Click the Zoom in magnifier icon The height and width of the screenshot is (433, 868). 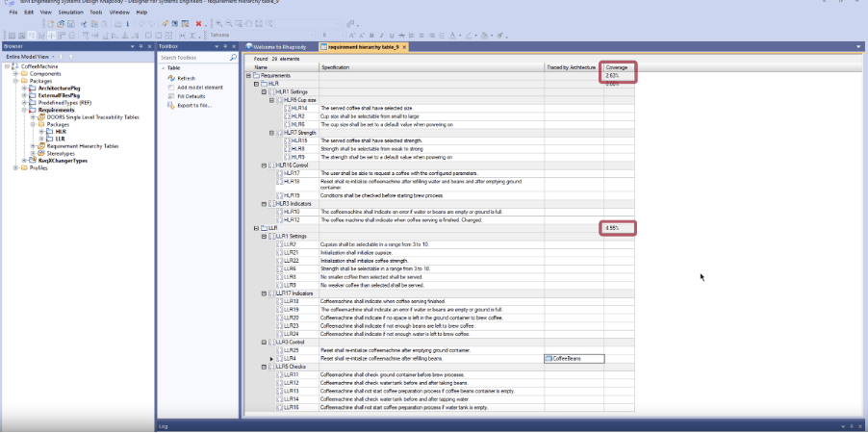(x=218, y=24)
